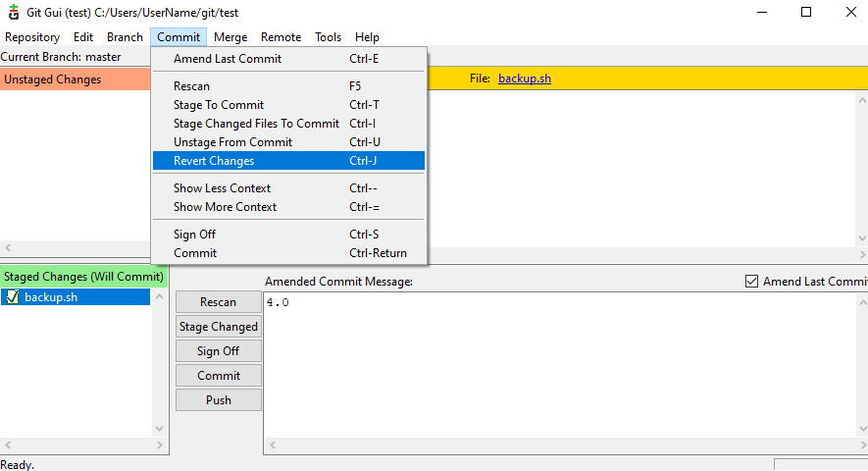
Task: Choose Show Less Context menu entry
Action: point(288,188)
